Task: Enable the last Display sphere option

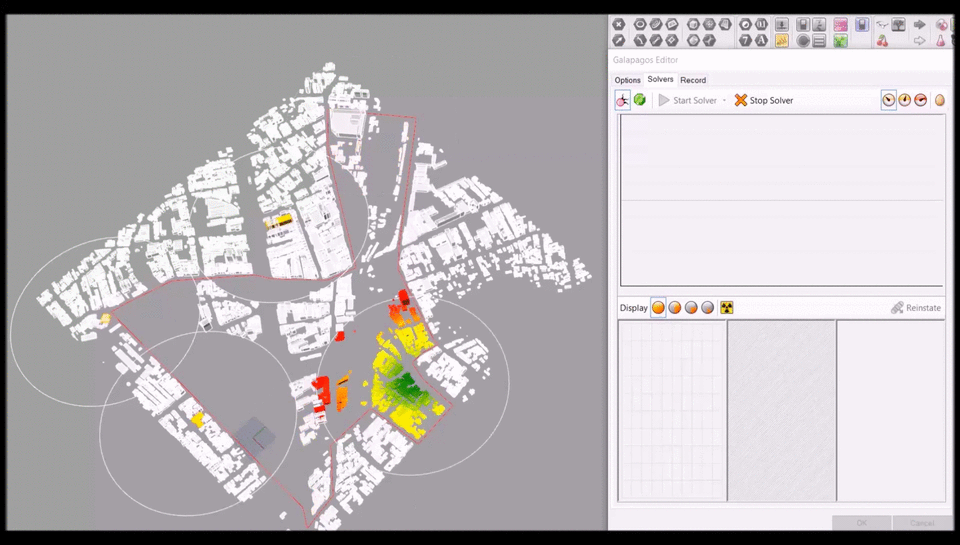Action: [x=708, y=308]
